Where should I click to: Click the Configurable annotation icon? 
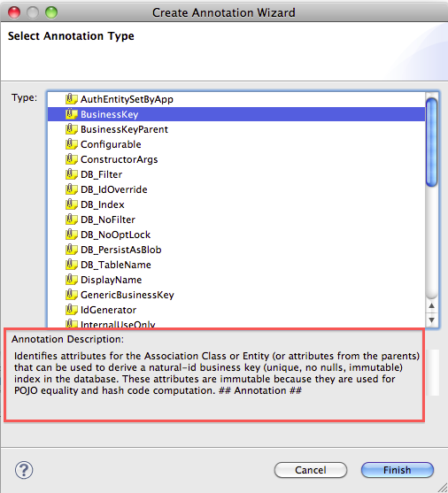click(72, 144)
